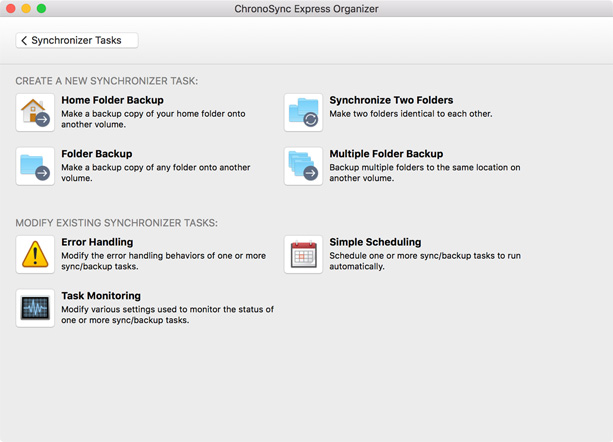This screenshot has width=613, height=442.
Task: Click 'Make a backup copy of your home folder' description
Action: pos(153,119)
